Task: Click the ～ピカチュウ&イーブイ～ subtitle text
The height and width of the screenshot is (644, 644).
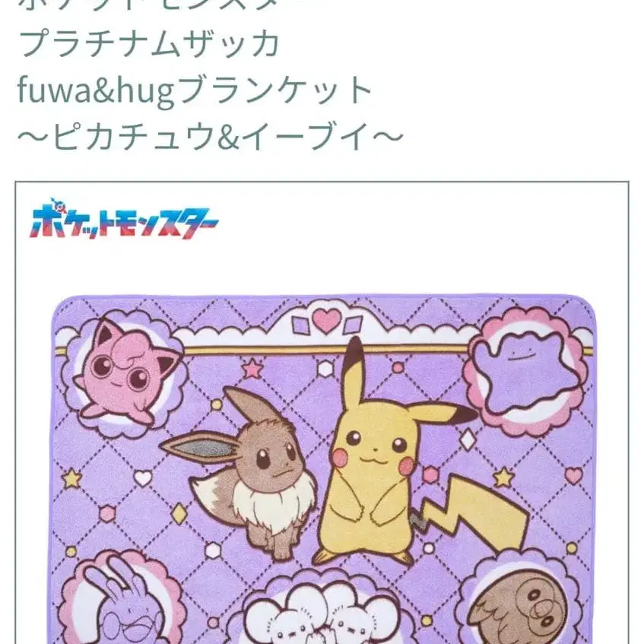Action: tap(211, 136)
